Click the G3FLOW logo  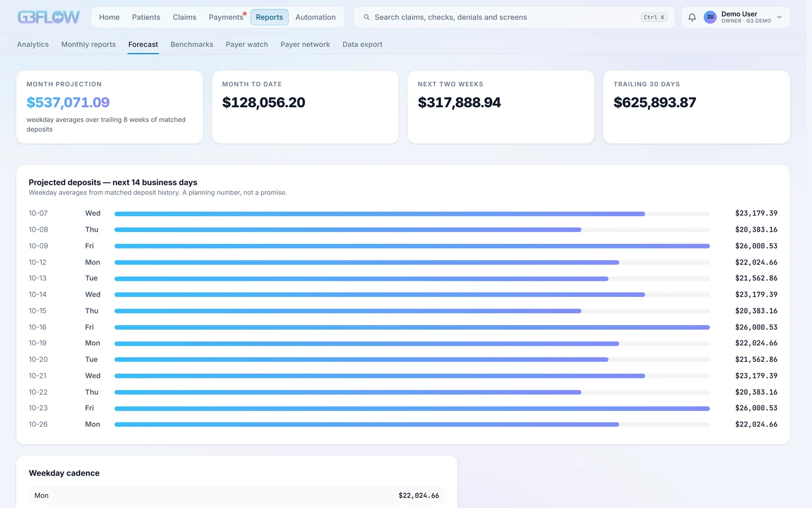pyautogui.click(x=49, y=17)
